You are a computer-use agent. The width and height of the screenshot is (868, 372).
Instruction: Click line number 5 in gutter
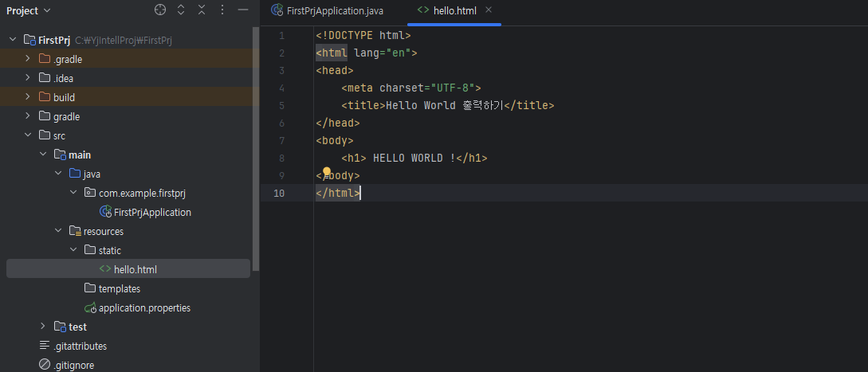coord(282,105)
